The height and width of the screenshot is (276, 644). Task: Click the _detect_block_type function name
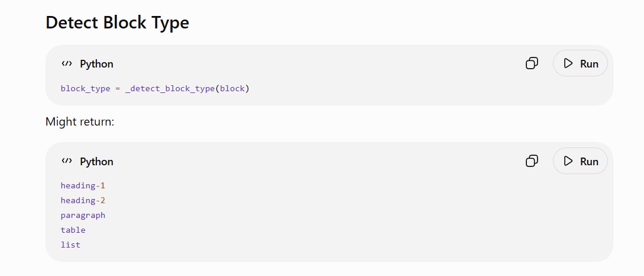pyautogui.click(x=170, y=88)
